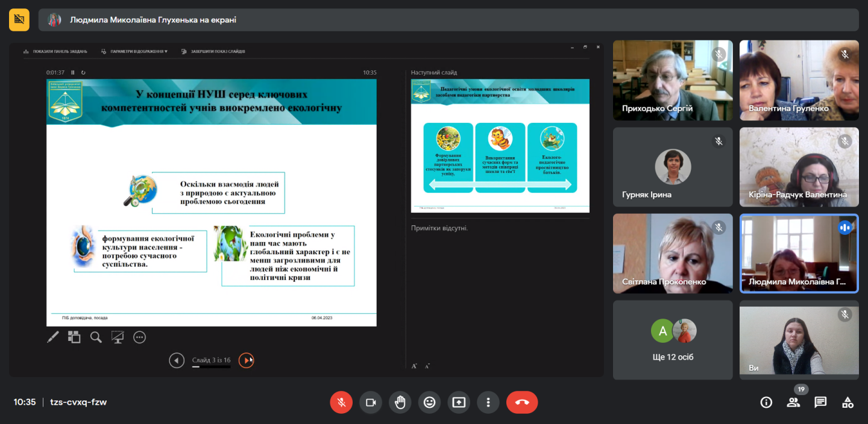Click the green 'A' avatar in more people tile
Image resolution: width=868 pixels, height=424 pixels.
(662, 331)
